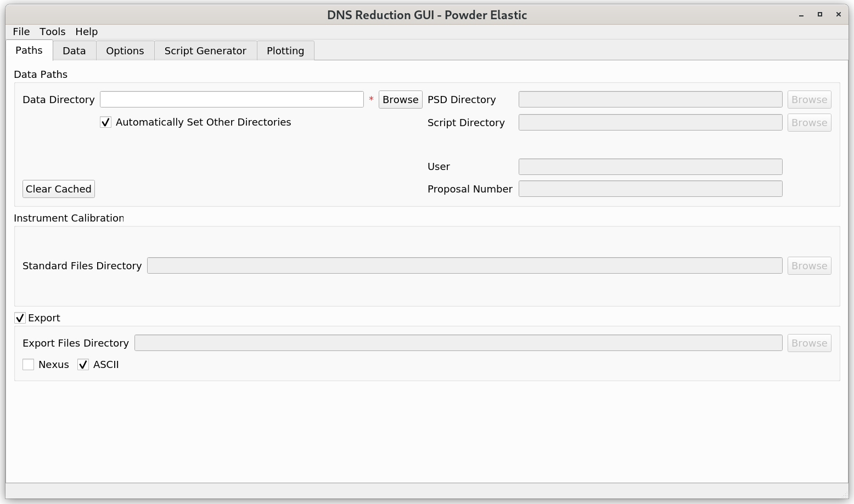Click the PSD Directory field
The image size is (854, 504).
click(x=650, y=100)
